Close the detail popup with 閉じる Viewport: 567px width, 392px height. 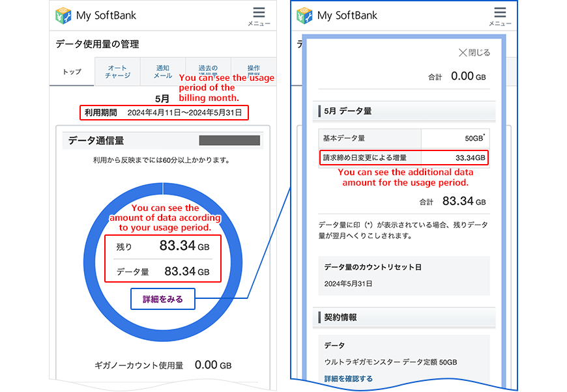pyautogui.click(x=474, y=53)
